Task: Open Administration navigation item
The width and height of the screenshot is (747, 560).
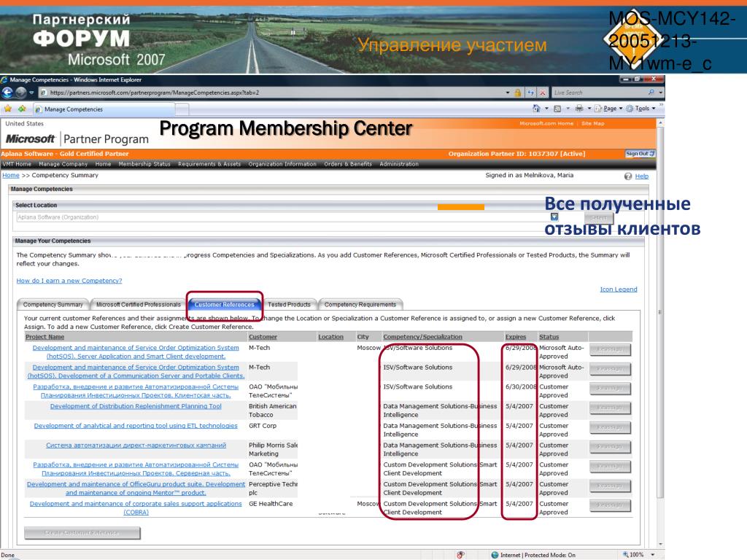Action: [x=399, y=164]
